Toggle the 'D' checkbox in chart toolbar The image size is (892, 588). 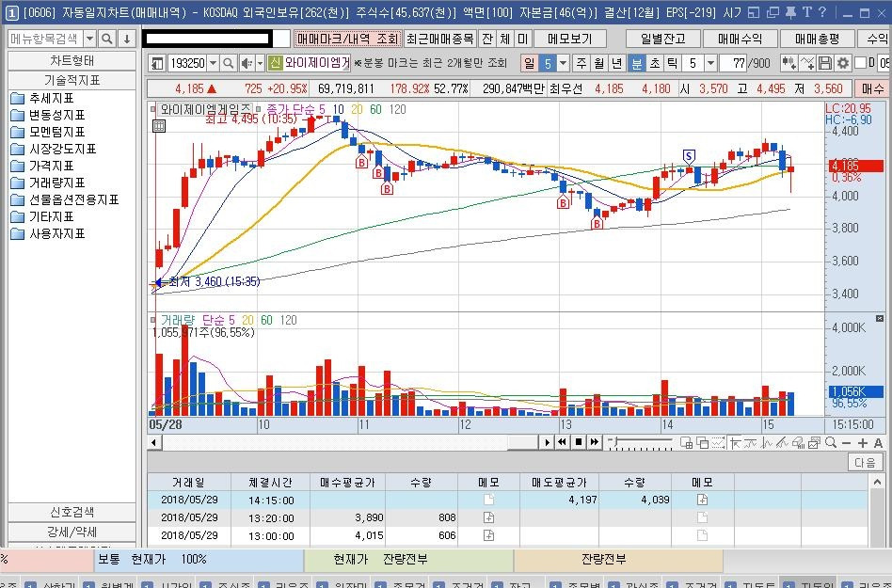point(860,62)
